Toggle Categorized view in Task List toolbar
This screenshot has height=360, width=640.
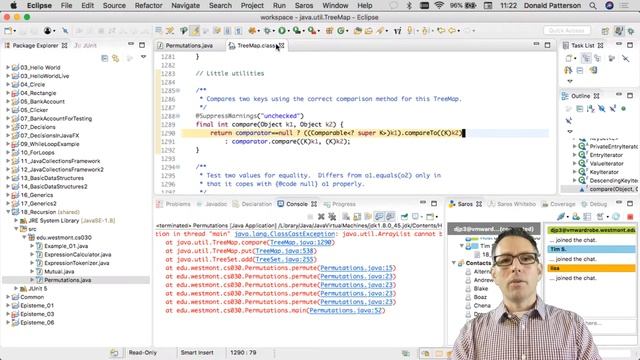pyautogui.click(x=586, y=58)
